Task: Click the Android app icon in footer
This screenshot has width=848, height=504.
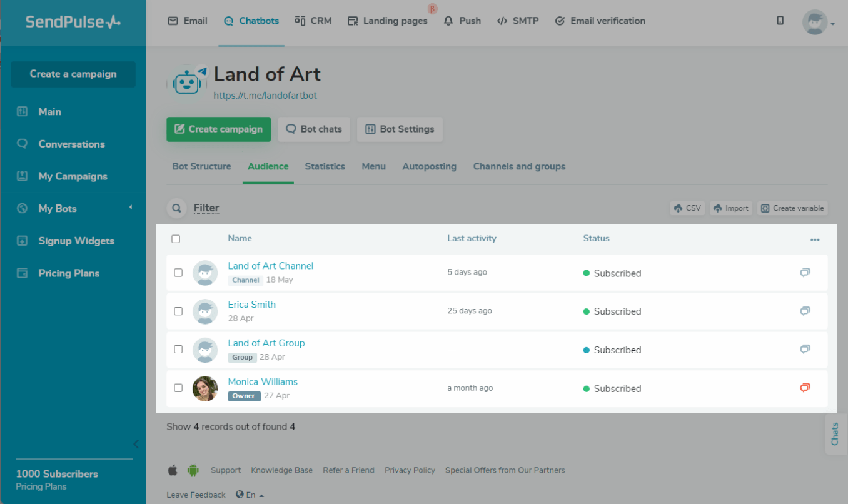Action: click(x=193, y=470)
